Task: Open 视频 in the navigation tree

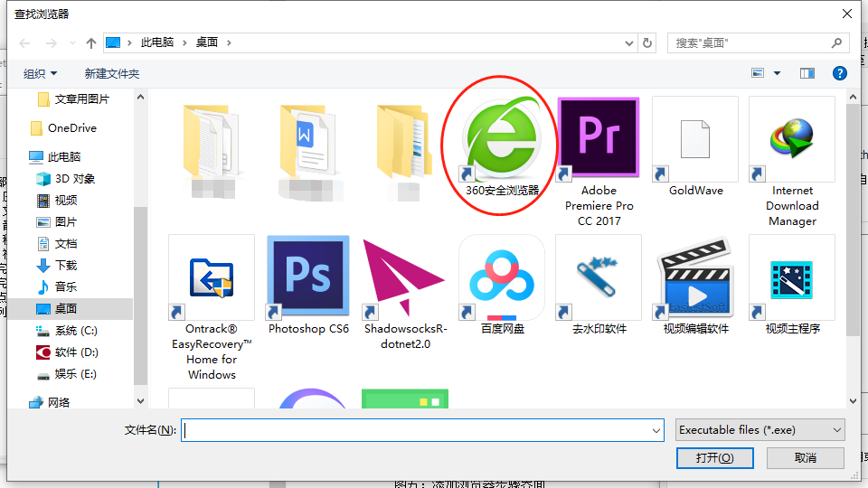Action: click(x=57, y=201)
